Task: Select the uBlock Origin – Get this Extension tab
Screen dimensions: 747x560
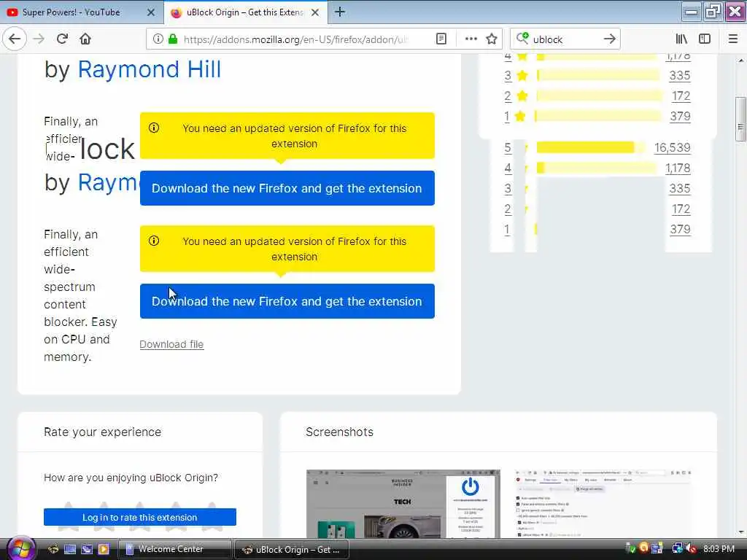Action: point(245,12)
